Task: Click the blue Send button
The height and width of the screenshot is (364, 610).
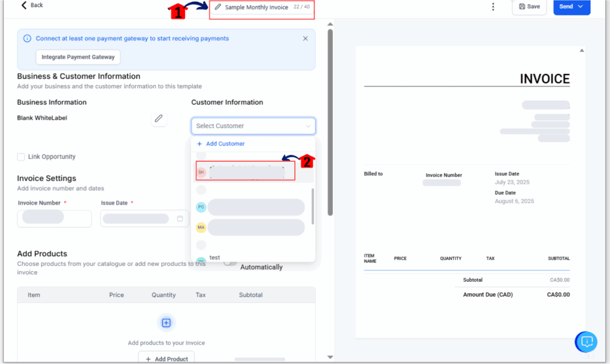Action: (571, 7)
